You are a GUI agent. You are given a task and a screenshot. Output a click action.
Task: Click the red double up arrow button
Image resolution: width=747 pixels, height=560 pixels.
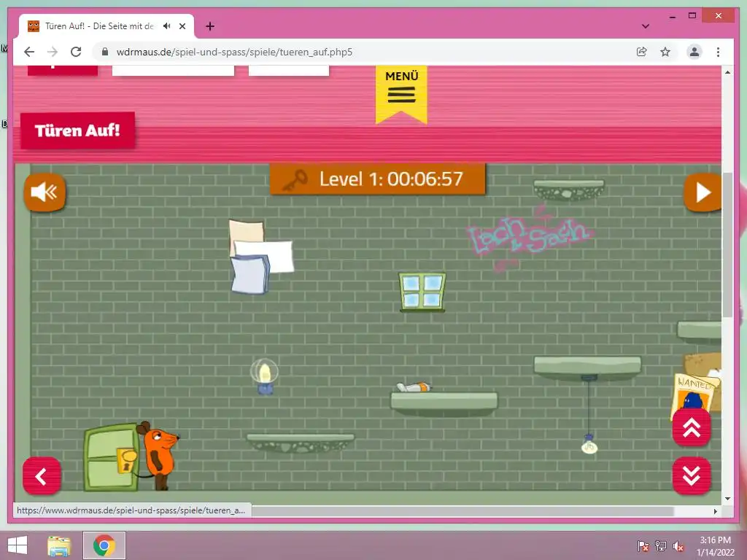[692, 427]
